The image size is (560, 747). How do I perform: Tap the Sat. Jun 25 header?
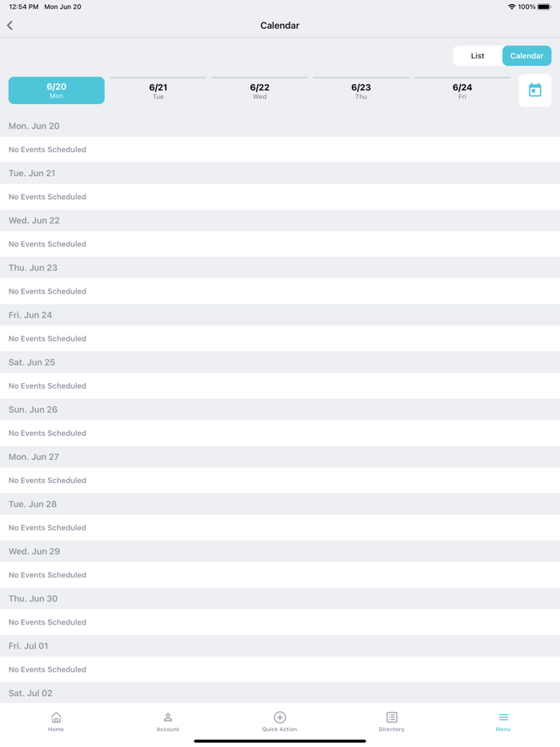click(280, 362)
